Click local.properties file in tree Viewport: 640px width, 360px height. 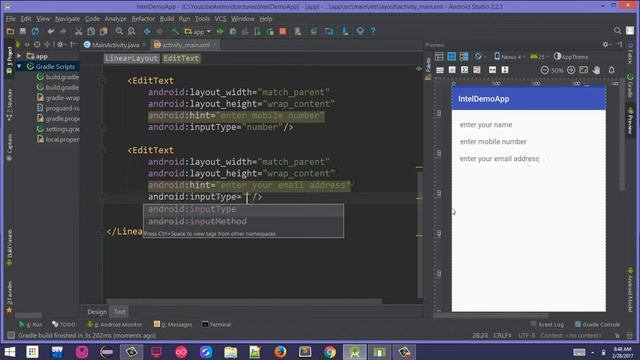58,139
